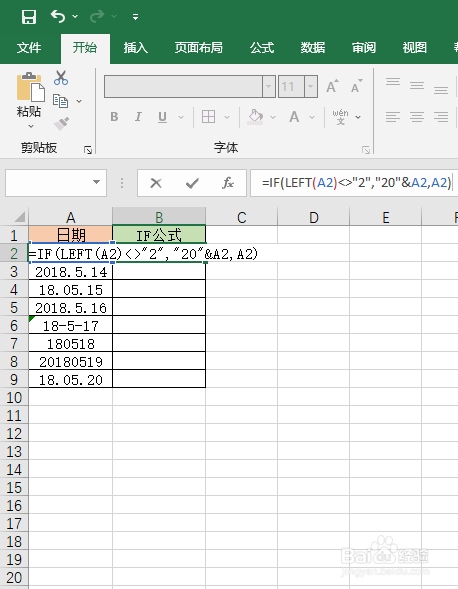Open the 审阅 tab
Viewport: 458px width, 589px height.
[x=364, y=48]
